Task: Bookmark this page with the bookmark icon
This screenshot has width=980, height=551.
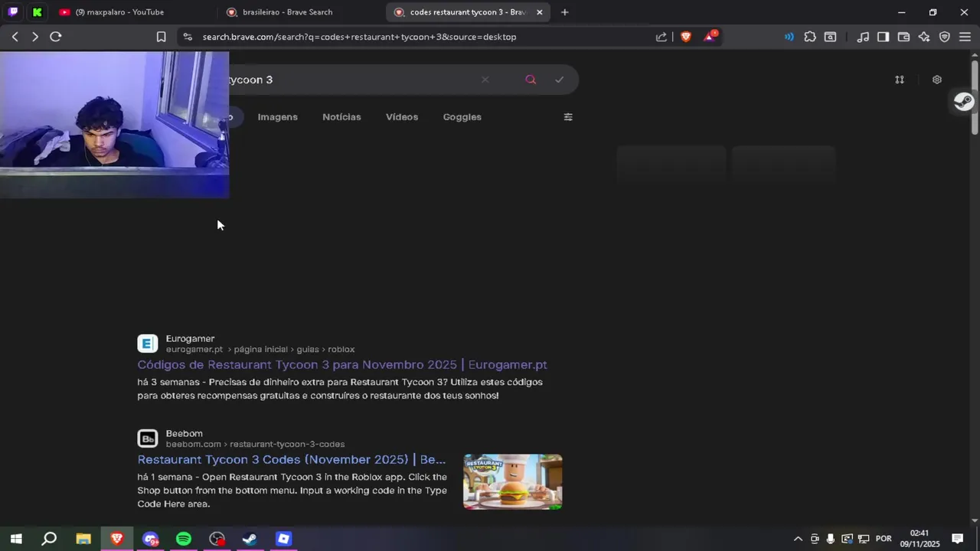Action: point(161,37)
